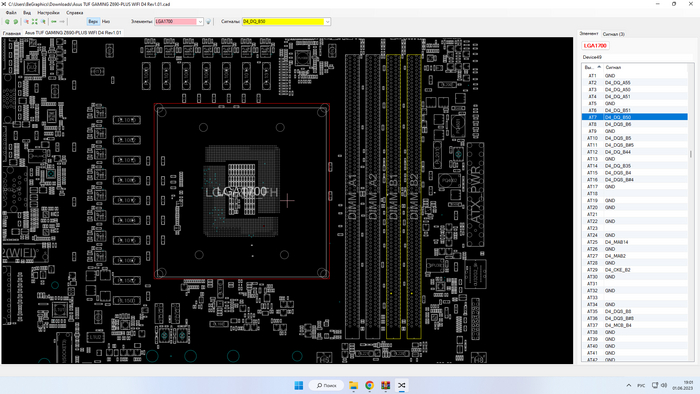Select pin row AT27 D4_MAB2
The height and width of the screenshot is (394, 700).
634,256
